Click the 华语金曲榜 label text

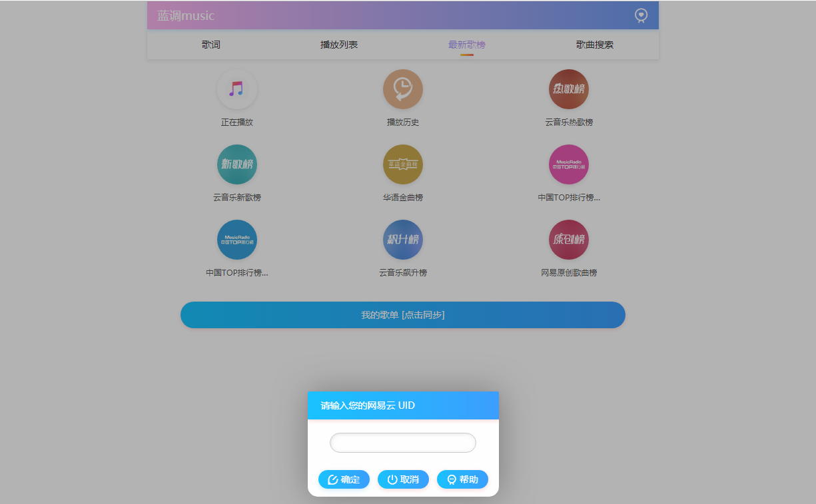403,198
